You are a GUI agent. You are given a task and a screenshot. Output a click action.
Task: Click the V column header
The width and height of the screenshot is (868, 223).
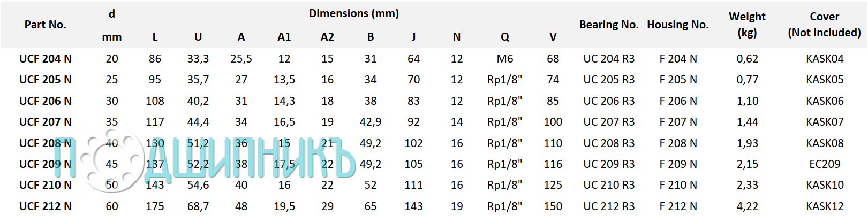coord(553,37)
